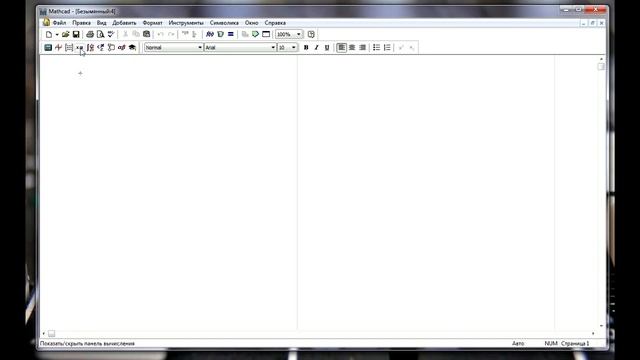Click the Copy icon in the toolbar

(x=136, y=34)
